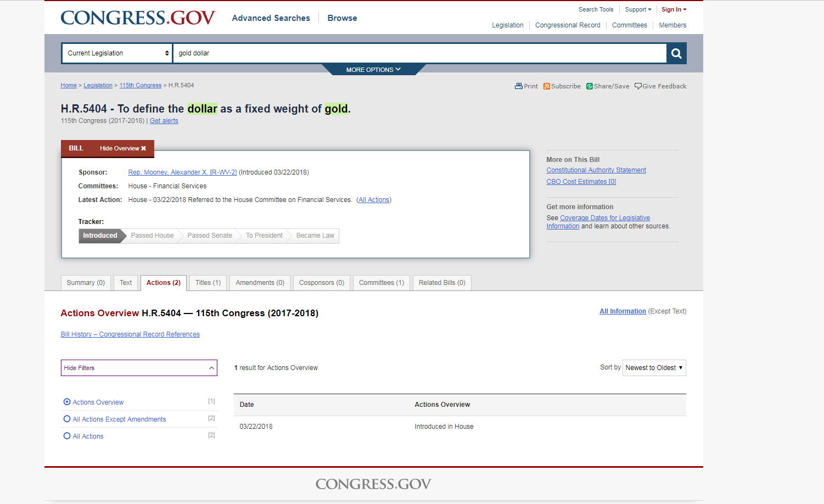This screenshot has width=824, height=504.
Task: Click the Actions Overview column header
Action: 442,405
